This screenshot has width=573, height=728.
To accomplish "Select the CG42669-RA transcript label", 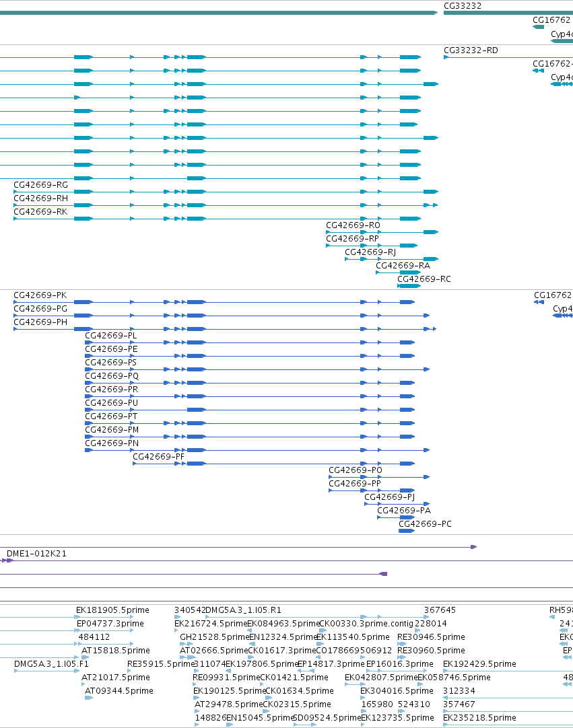I will (403, 266).
